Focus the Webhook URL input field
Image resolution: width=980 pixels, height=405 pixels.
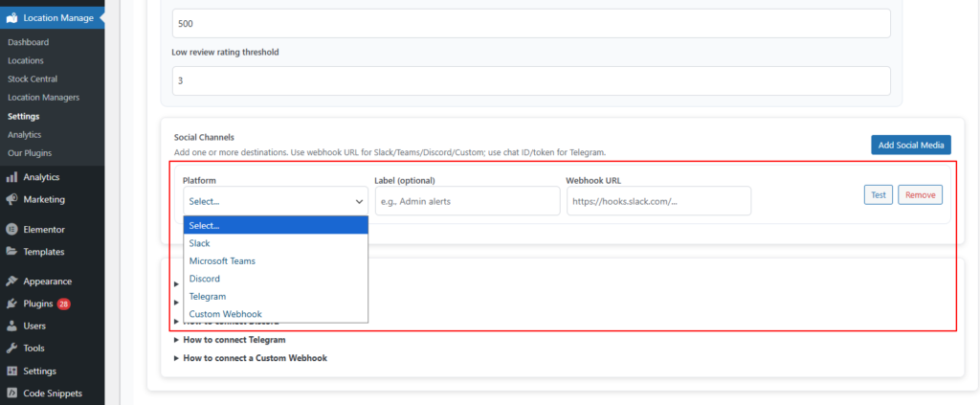(658, 201)
